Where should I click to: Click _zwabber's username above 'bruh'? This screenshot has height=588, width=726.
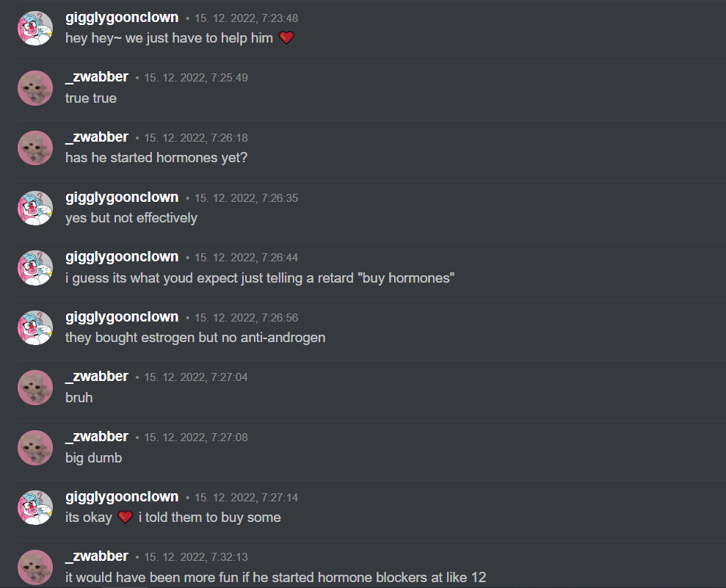pyautogui.click(x=97, y=377)
